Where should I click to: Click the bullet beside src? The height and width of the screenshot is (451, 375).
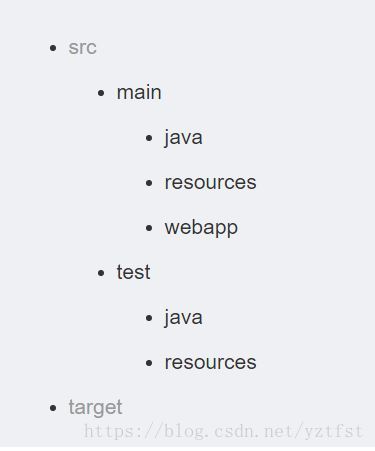click(53, 48)
